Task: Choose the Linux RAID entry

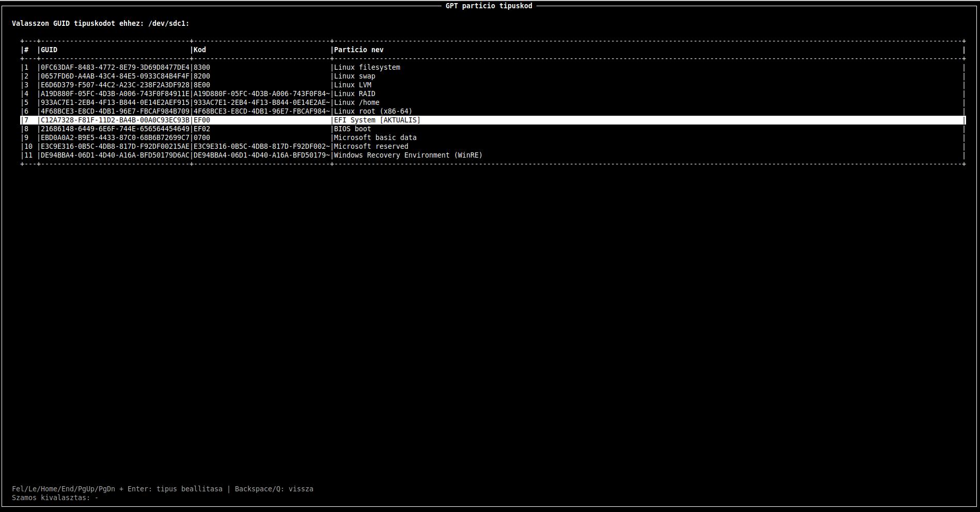Action: pyautogui.click(x=493, y=94)
